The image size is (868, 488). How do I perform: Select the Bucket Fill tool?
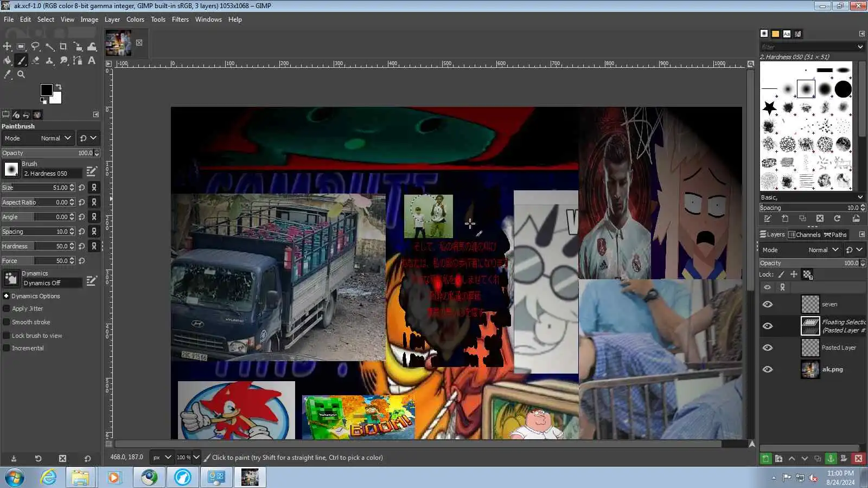pyautogui.click(x=7, y=61)
